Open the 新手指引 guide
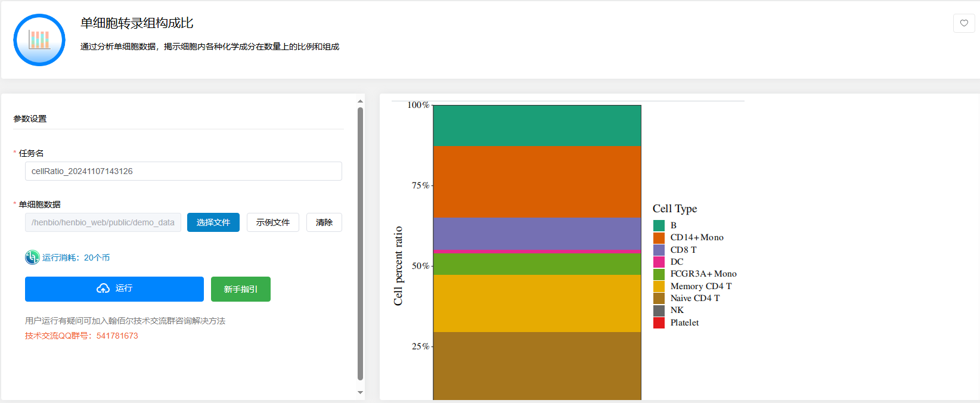The width and height of the screenshot is (980, 403). click(241, 289)
